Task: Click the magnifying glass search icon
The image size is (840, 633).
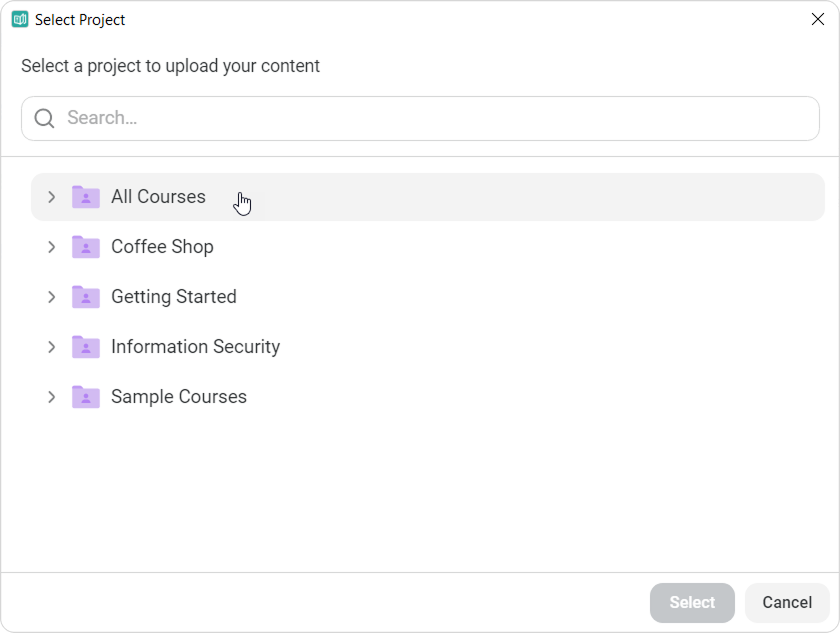Action: point(44,118)
